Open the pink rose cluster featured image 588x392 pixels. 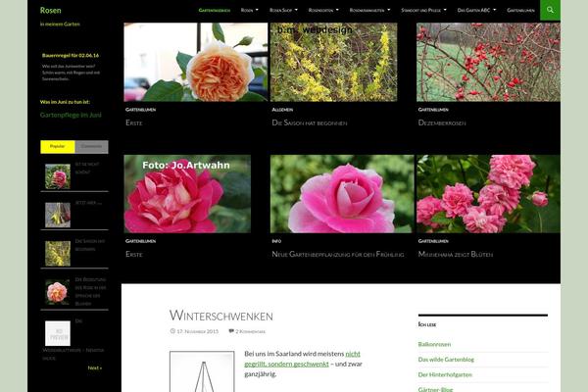tap(488, 194)
